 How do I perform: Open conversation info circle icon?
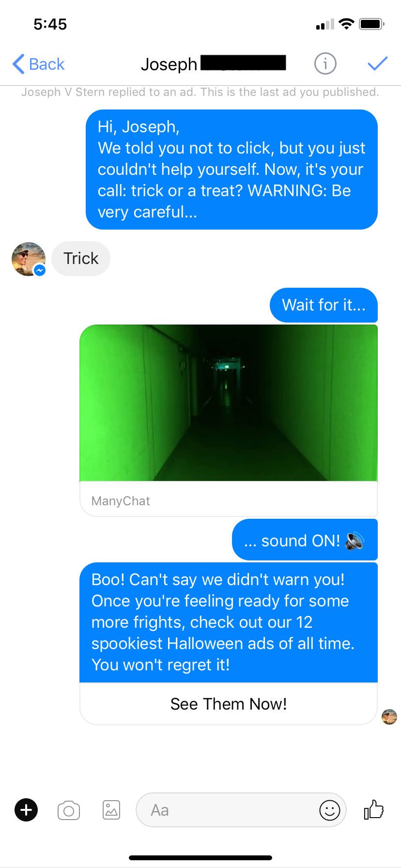[x=325, y=63]
